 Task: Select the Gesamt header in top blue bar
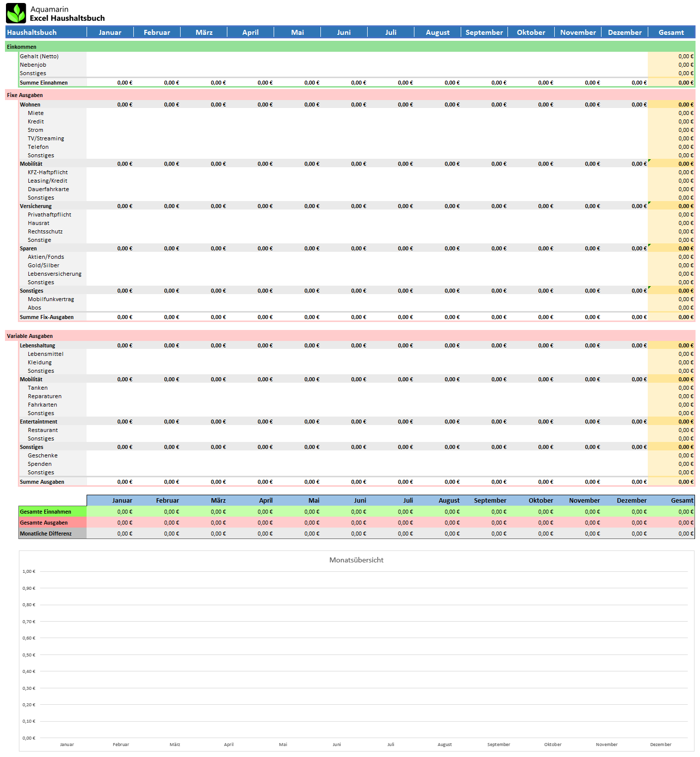pos(671,32)
